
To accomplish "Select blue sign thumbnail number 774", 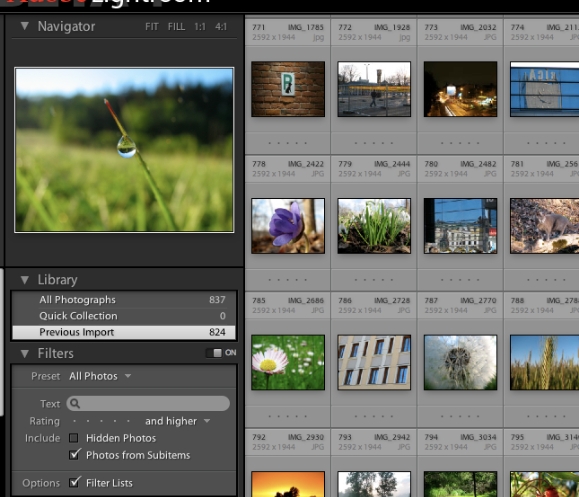I will pyautogui.click(x=545, y=89).
